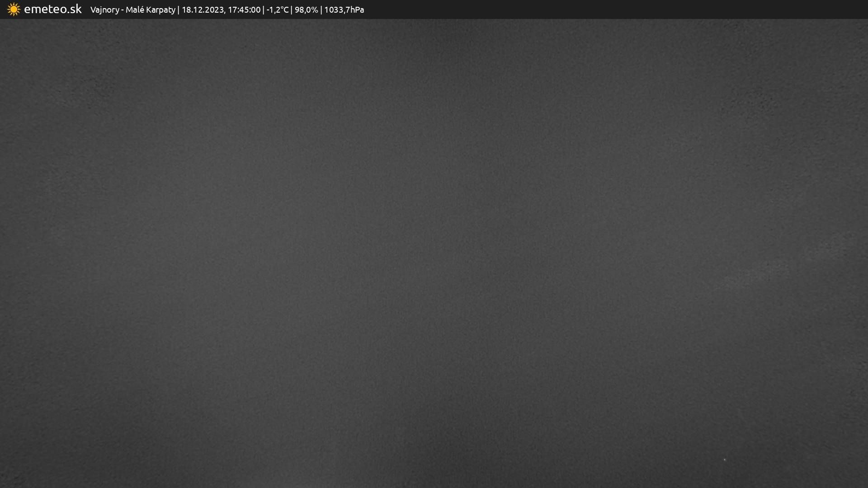The height and width of the screenshot is (488, 868).
Task: Click the word Malé in the location name
Action: pyautogui.click(x=135, y=10)
